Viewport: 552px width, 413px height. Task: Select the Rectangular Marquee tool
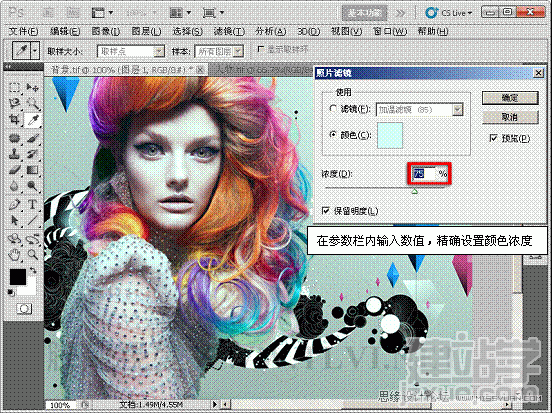pyautogui.click(x=14, y=87)
